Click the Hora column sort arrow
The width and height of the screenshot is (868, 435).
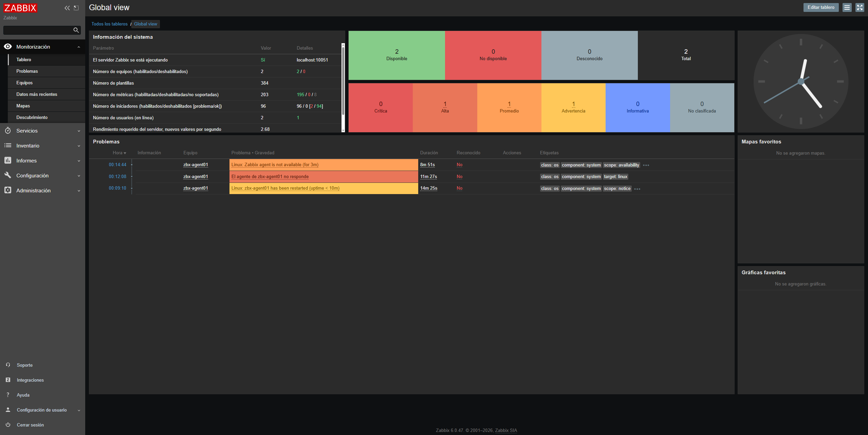125,153
